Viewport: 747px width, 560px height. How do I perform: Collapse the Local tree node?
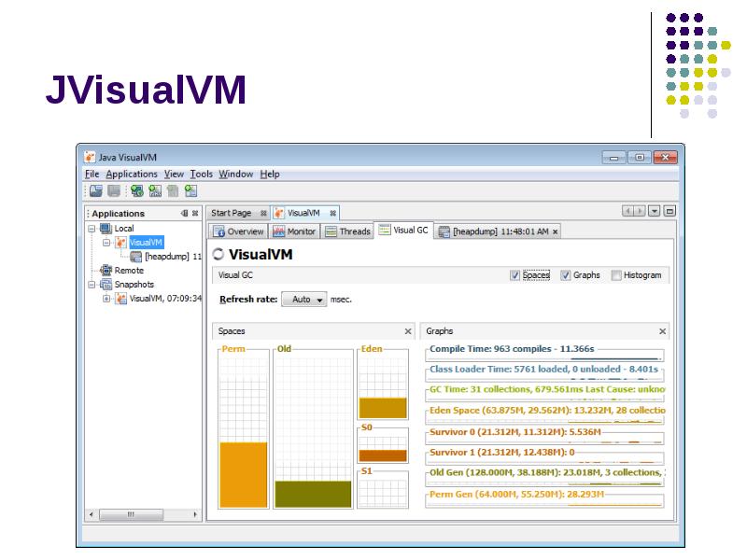pos(92,229)
